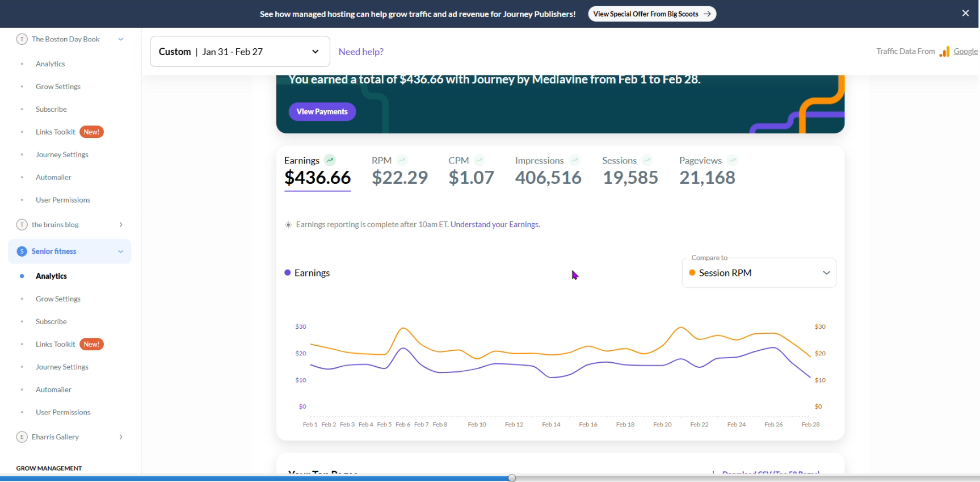Click the trend icon next to Sessions
This screenshot has width=980, height=482.
coord(647,160)
